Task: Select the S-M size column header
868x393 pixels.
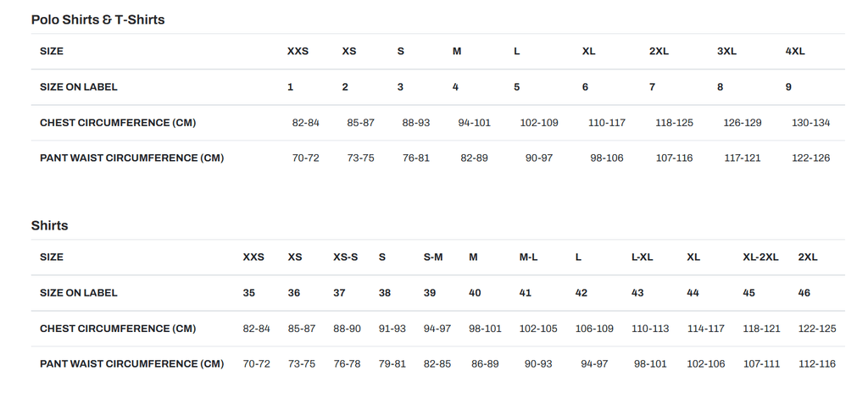Action: [x=433, y=257]
